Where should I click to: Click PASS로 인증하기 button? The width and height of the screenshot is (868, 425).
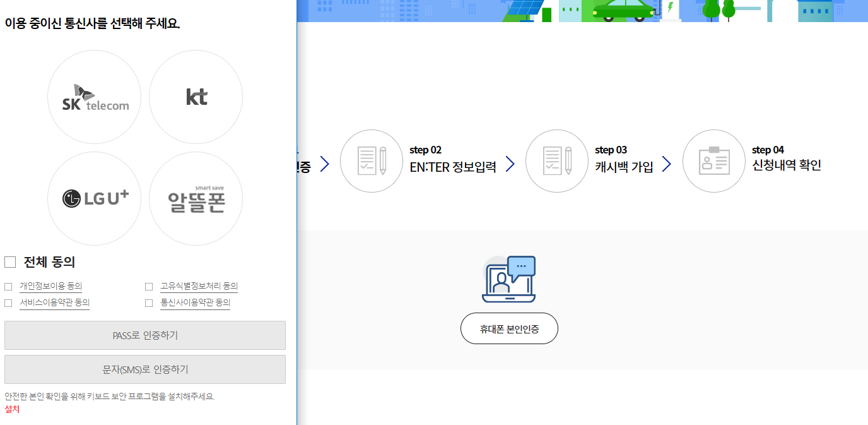point(145,335)
